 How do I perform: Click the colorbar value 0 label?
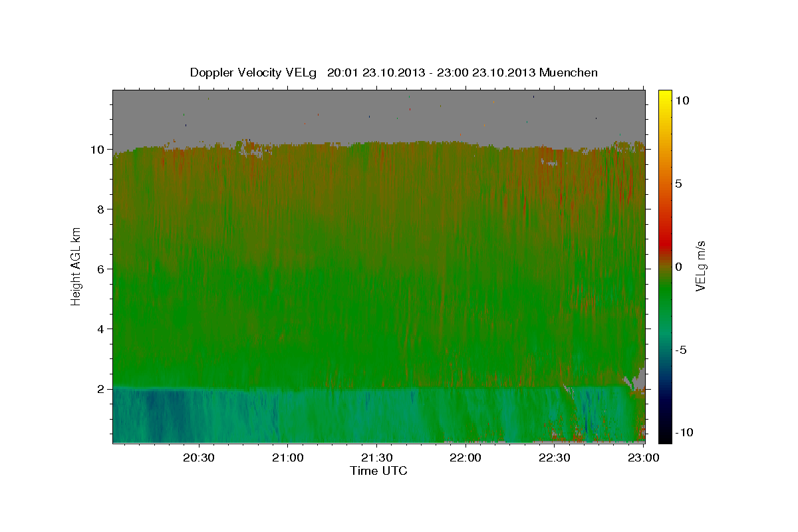[678, 267]
